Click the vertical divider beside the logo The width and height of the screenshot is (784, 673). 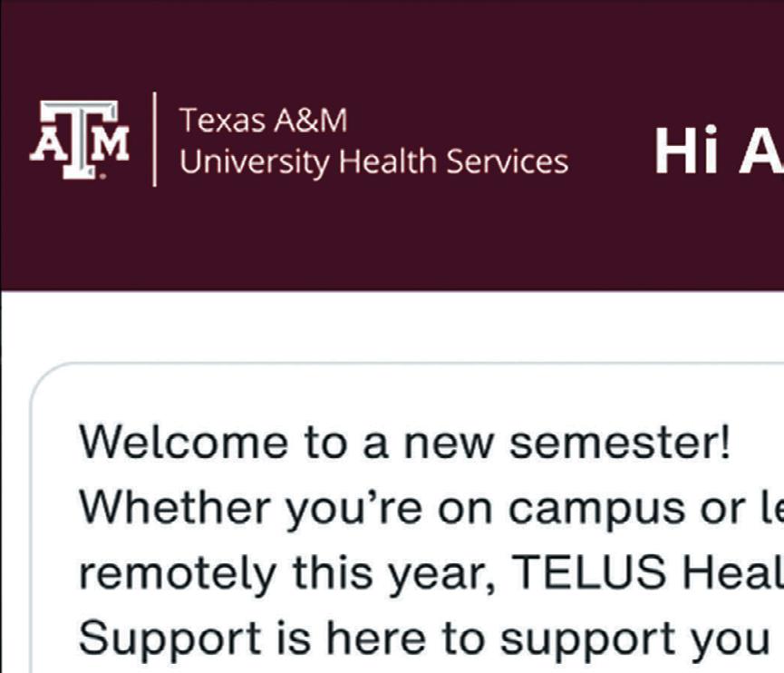point(154,139)
